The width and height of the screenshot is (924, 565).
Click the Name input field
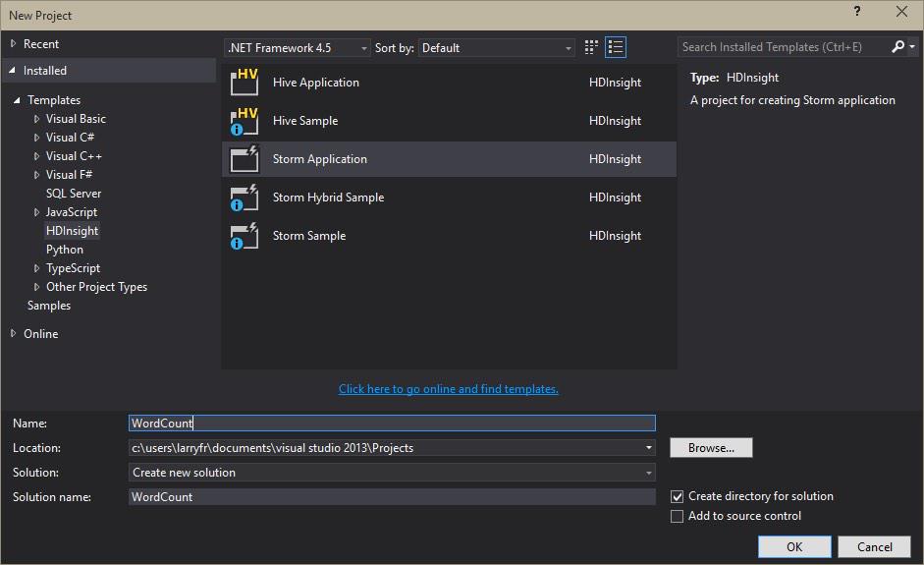(x=392, y=423)
